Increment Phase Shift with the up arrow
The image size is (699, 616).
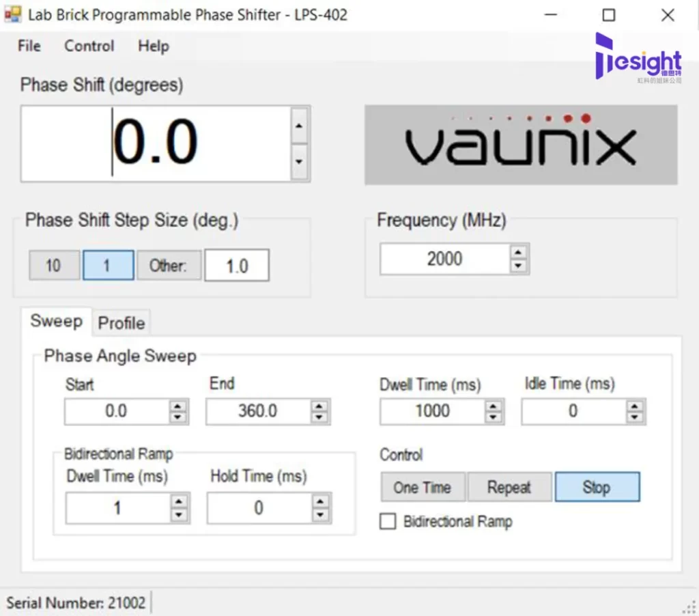click(x=299, y=126)
